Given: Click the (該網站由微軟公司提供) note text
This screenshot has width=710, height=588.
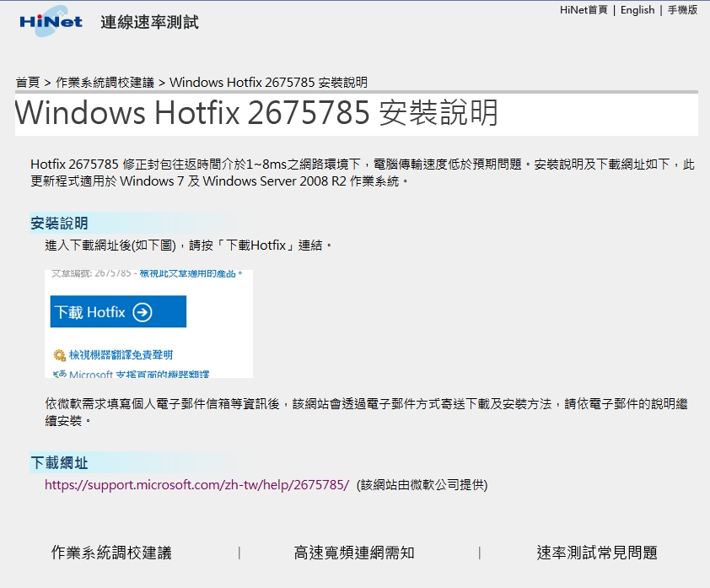Looking at the screenshot, I should click(422, 485).
